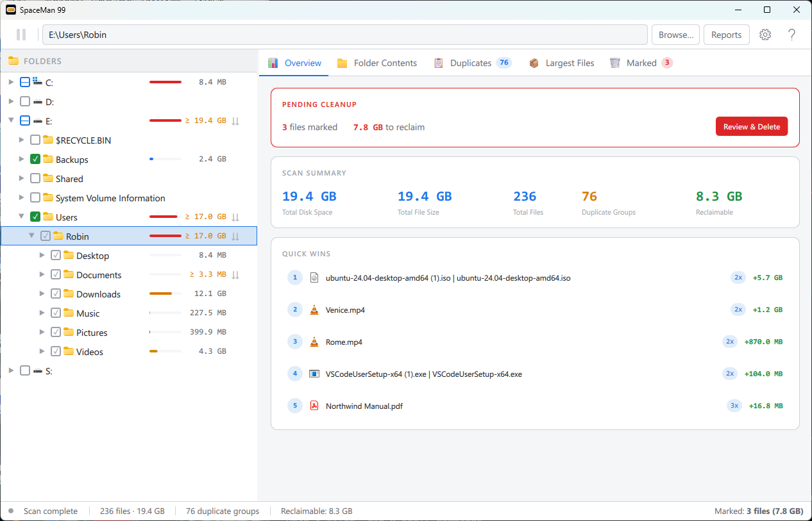Open the Largest Files tab
The height and width of the screenshot is (521, 812).
click(x=561, y=63)
